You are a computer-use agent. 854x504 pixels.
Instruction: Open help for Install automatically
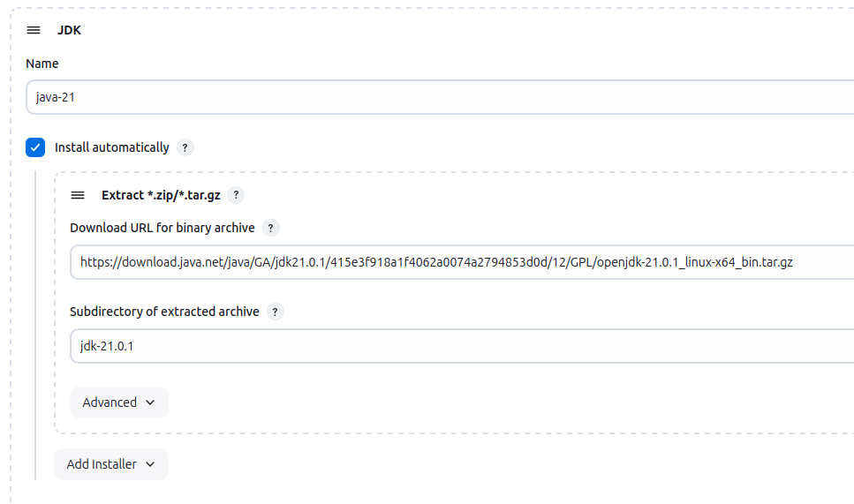coord(185,147)
